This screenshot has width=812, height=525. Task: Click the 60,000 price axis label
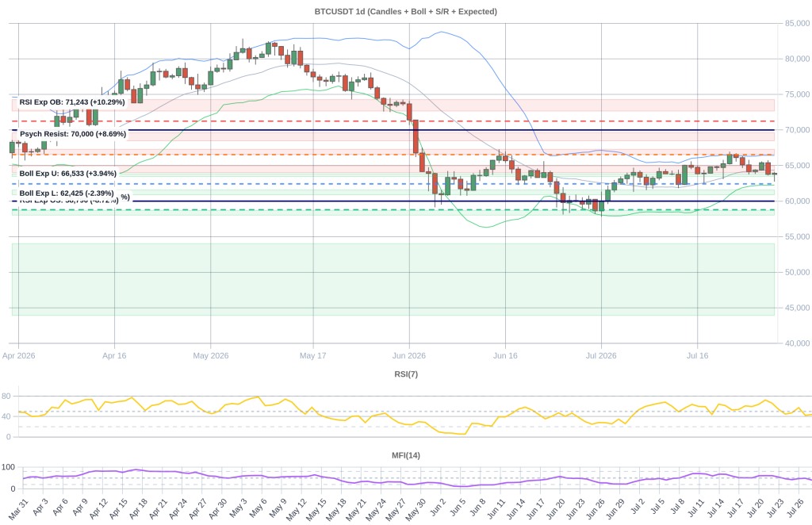tap(797, 201)
